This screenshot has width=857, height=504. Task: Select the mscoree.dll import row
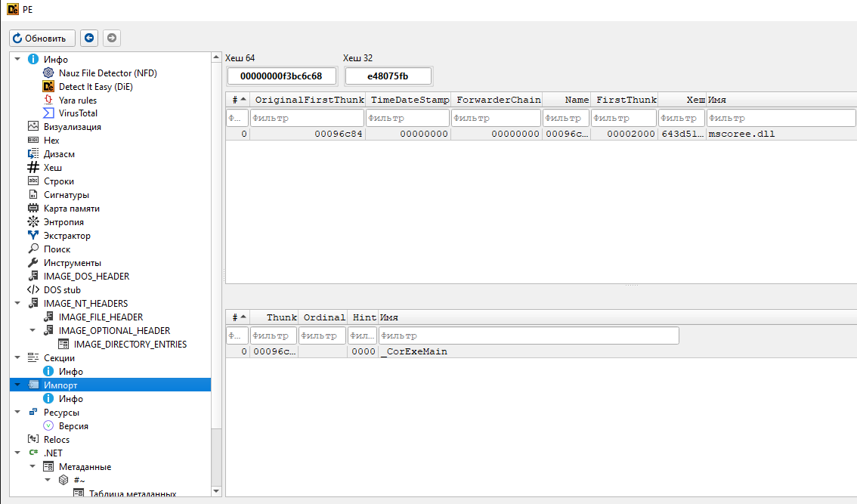pyautogui.click(x=541, y=134)
